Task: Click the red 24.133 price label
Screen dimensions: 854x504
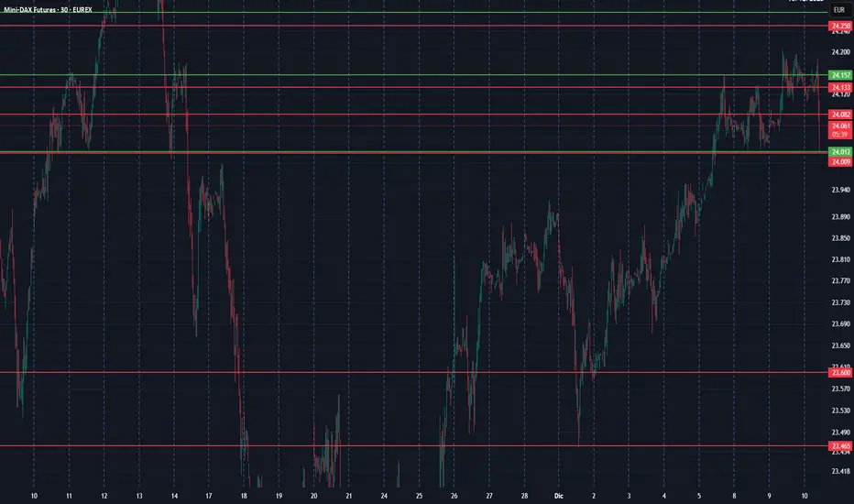Action: tap(839, 87)
